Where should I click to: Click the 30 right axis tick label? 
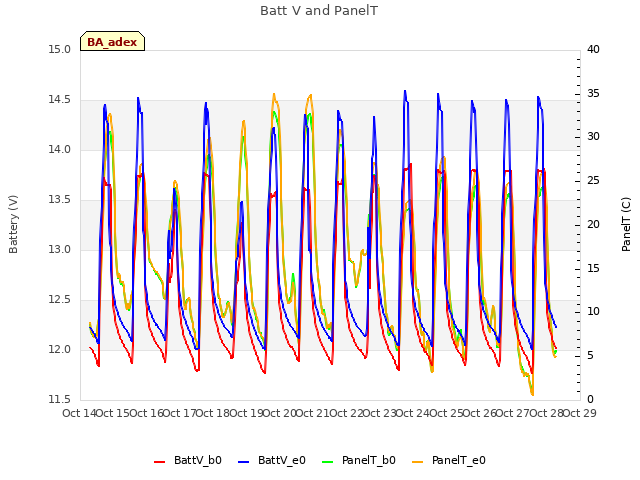click(593, 137)
